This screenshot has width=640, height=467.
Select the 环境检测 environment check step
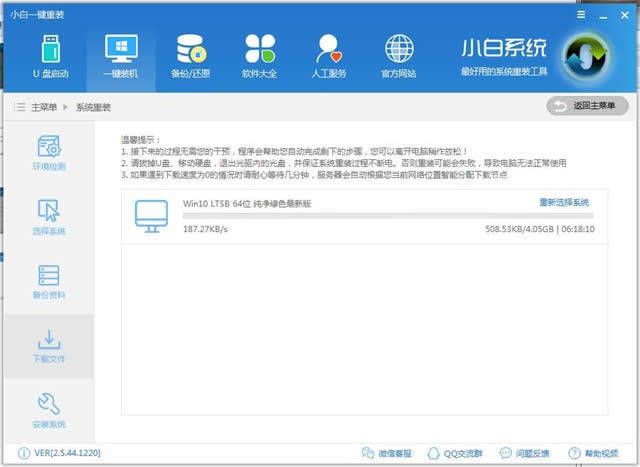click(x=50, y=152)
